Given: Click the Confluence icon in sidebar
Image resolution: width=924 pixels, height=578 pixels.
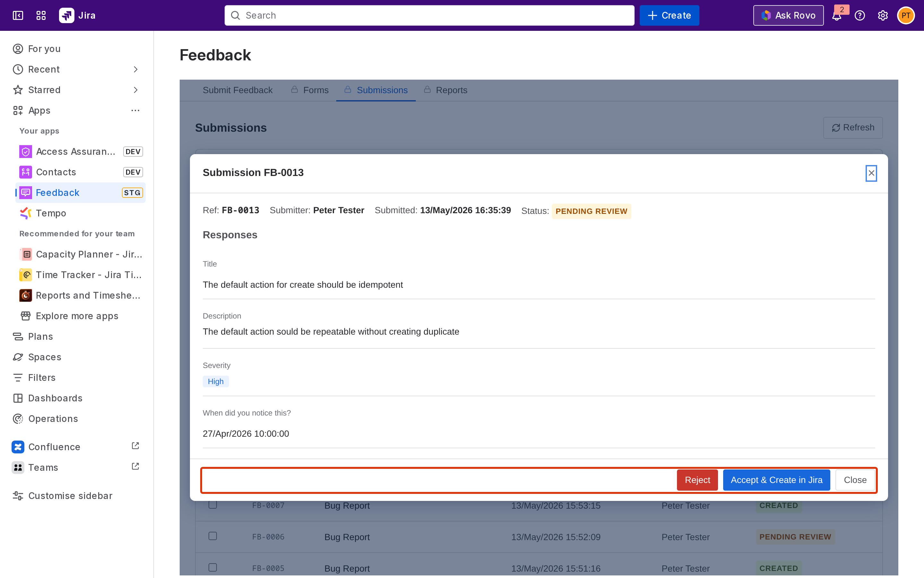Looking at the screenshot, I should (18, 447).
